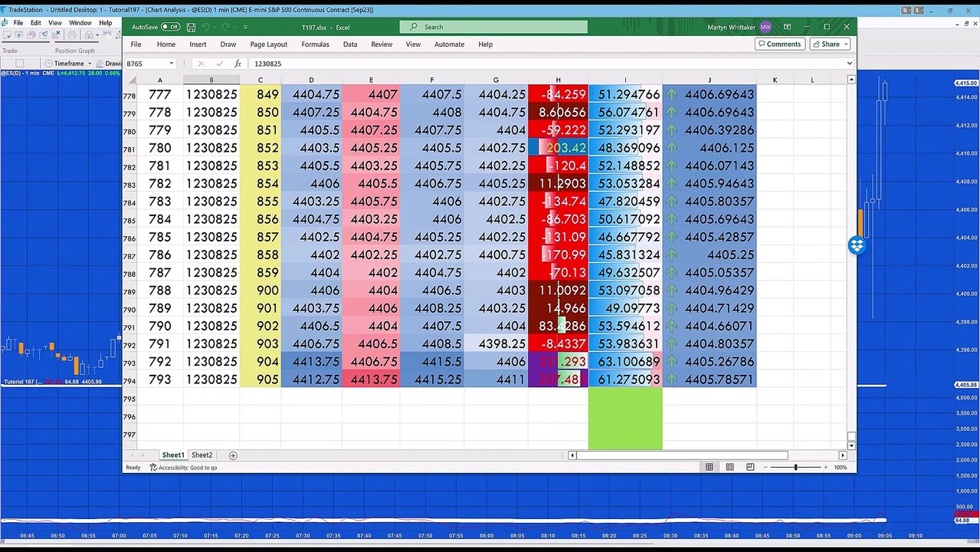Click previous sheet navigation arrow
The height and width of the screenshot is (552, 980).
[x=132, y=455]
